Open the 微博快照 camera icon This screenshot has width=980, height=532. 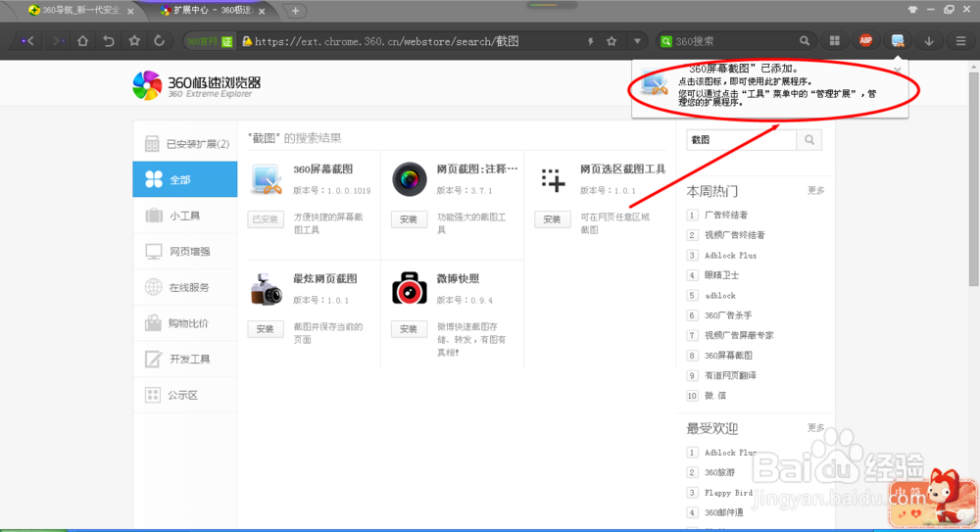pyautogui.click(x=410, y=288)
